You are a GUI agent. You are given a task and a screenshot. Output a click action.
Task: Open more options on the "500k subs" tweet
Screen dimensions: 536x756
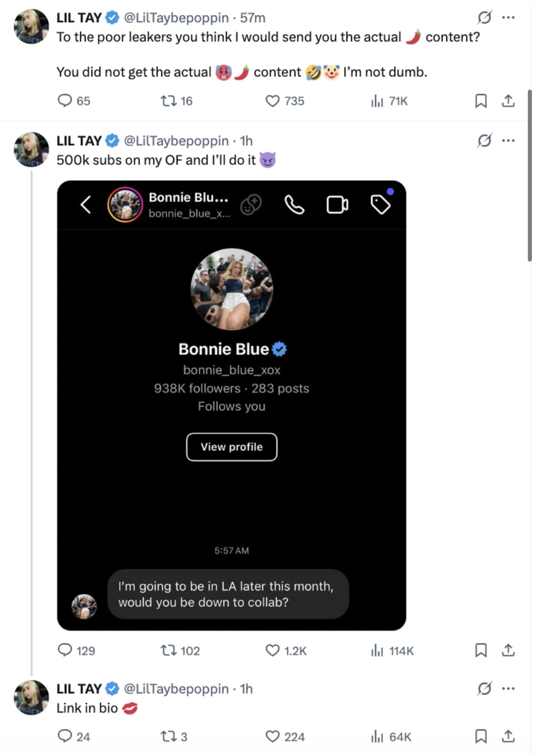(508, 141)
